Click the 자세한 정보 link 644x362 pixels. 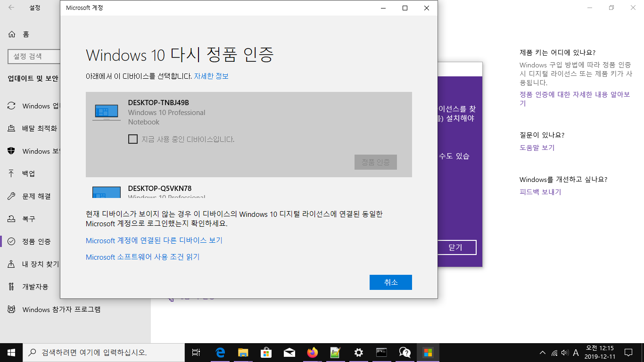click(211, 76)
